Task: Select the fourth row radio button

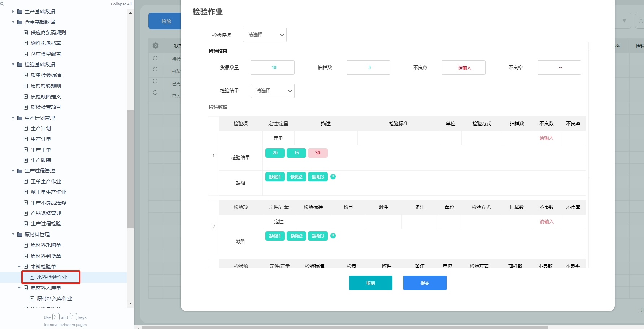Action: pyautogui.click(x=155, y=92)
